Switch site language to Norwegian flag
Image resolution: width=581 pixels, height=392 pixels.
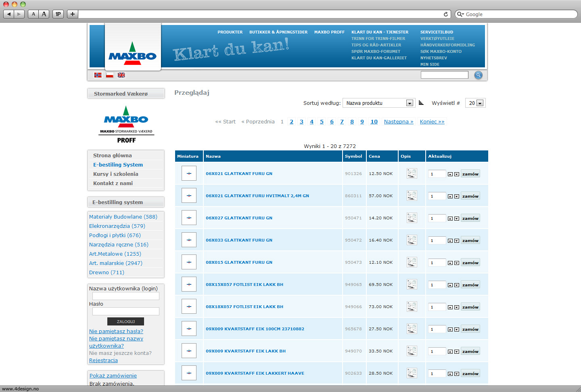click(x=98, y=75)
